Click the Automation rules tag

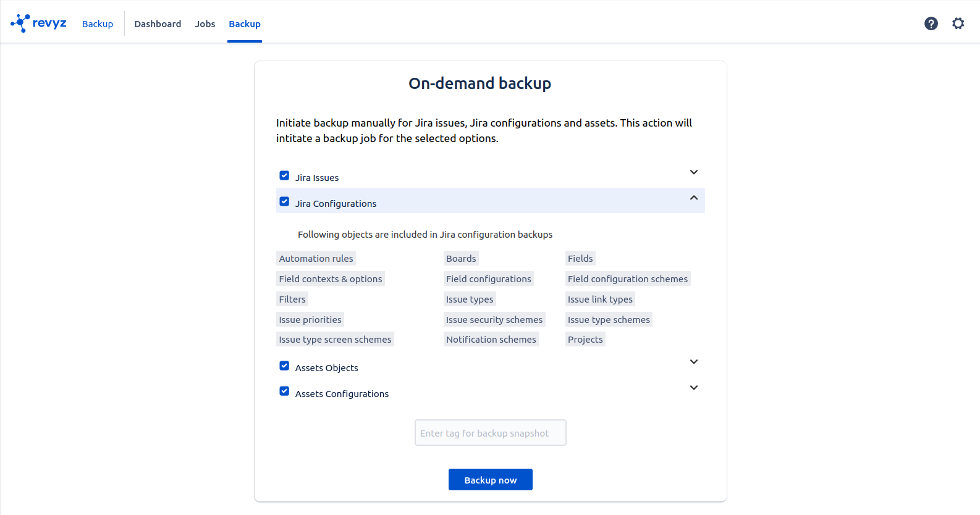(316, 259)
